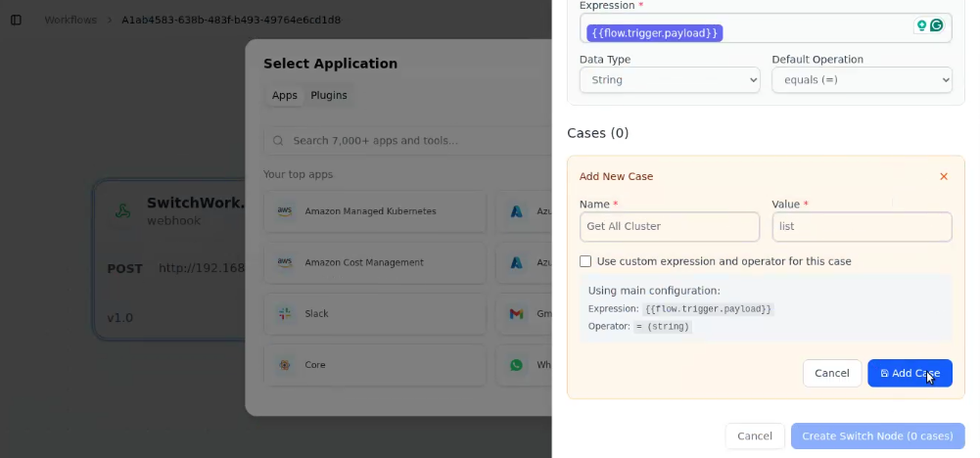This screenshot has height=458, width=980.
Task: Select the Core app icon
Action: (285, 365)
